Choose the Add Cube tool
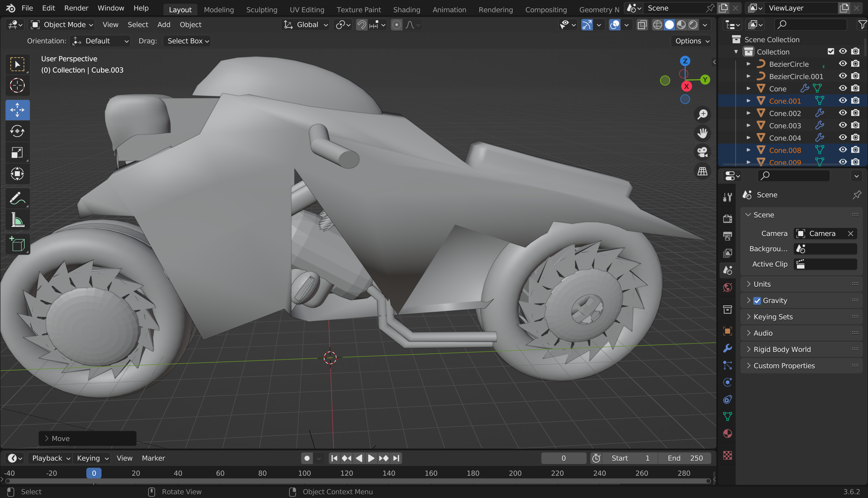The image size is (868, 498). (x=17, y=244)
